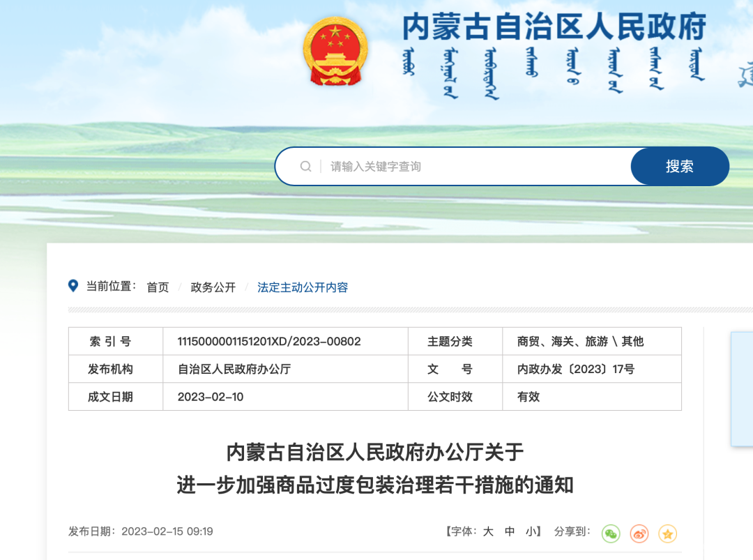Screen dimensions: 753x560
Task: Click the 搜索 search button
Action: [679, 166]
